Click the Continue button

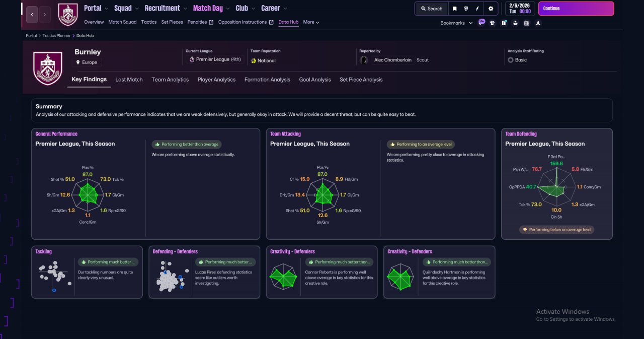[576, 9]
